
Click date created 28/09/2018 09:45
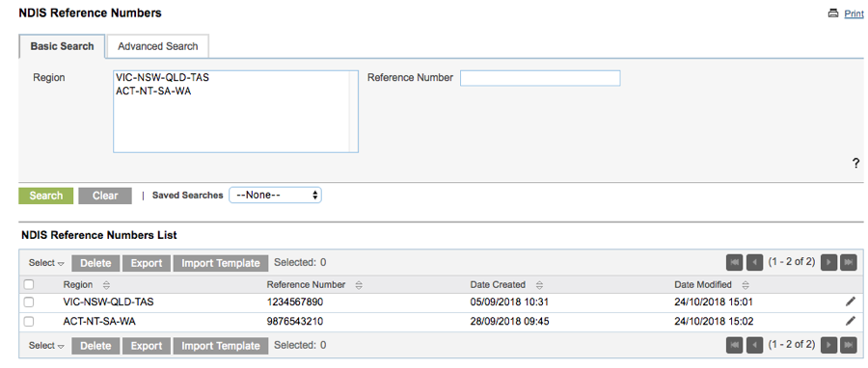pos(509,322)
